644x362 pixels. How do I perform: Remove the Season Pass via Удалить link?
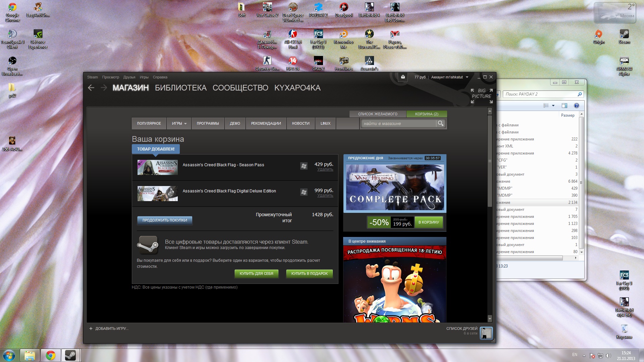tap(325, 169)
